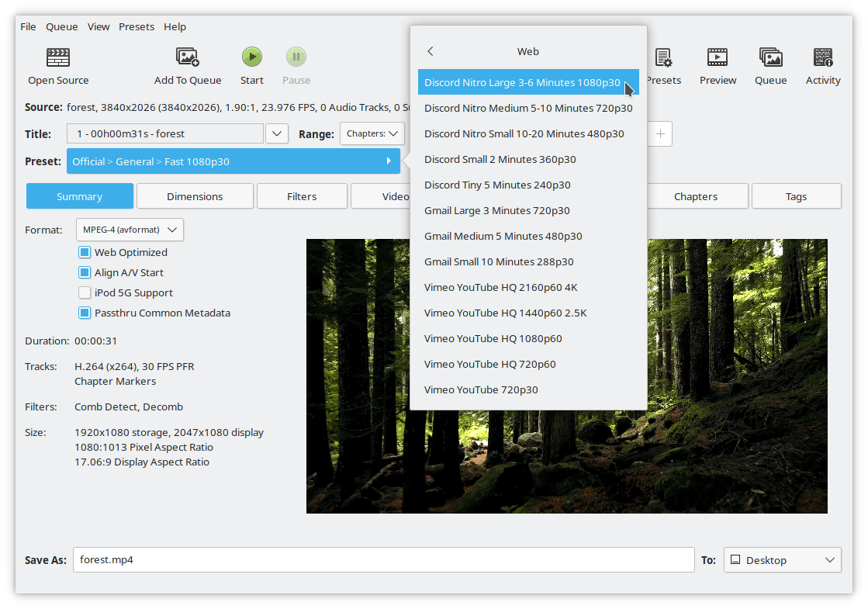Switch to the Tags tab

click(x=796, y=196)
